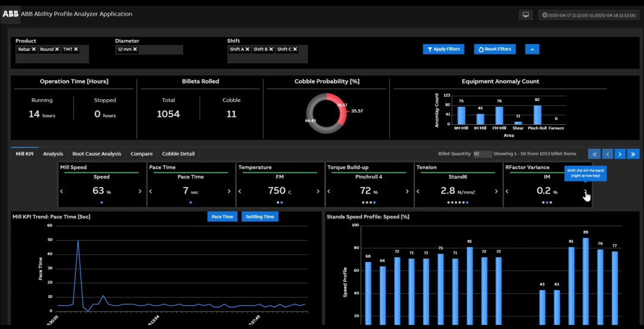Click the cobble count value 11

point(231,114)
